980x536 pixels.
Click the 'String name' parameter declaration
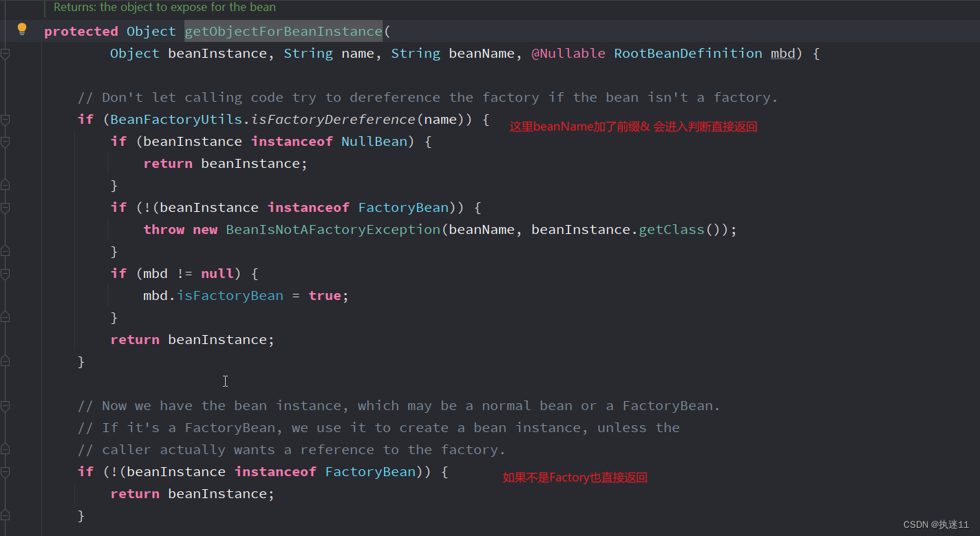tap(329, 54)
